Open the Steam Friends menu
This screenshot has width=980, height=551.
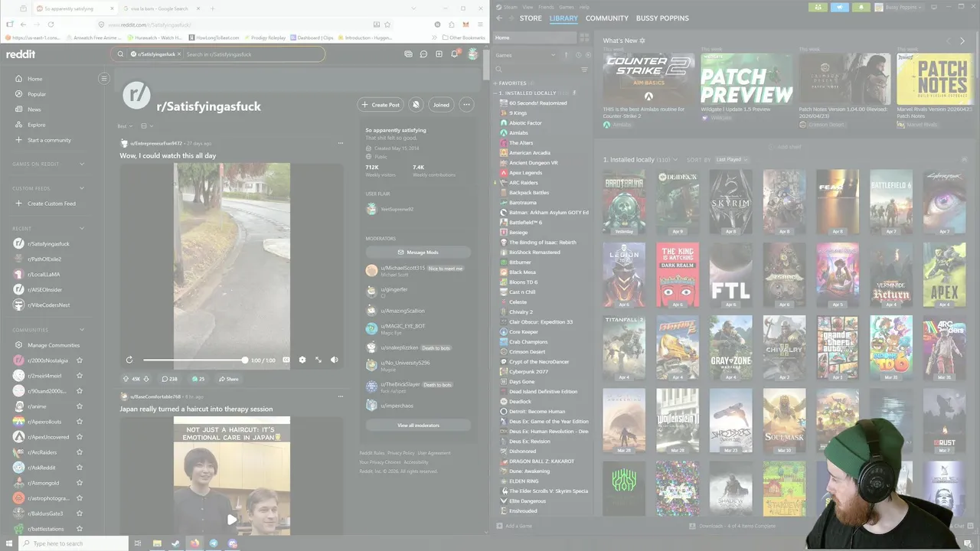click(546, 7)
